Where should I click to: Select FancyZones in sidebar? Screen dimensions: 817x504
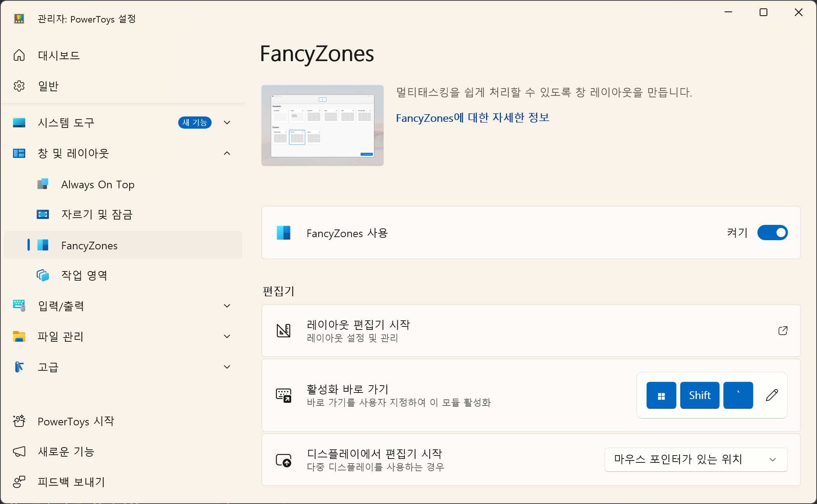(x=123, y=245)
